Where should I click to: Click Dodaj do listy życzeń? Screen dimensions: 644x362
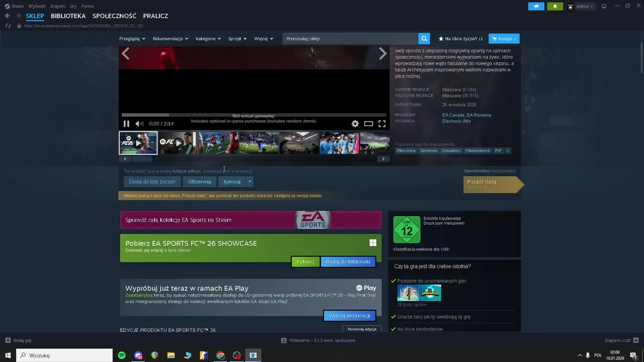pos(152,182)
